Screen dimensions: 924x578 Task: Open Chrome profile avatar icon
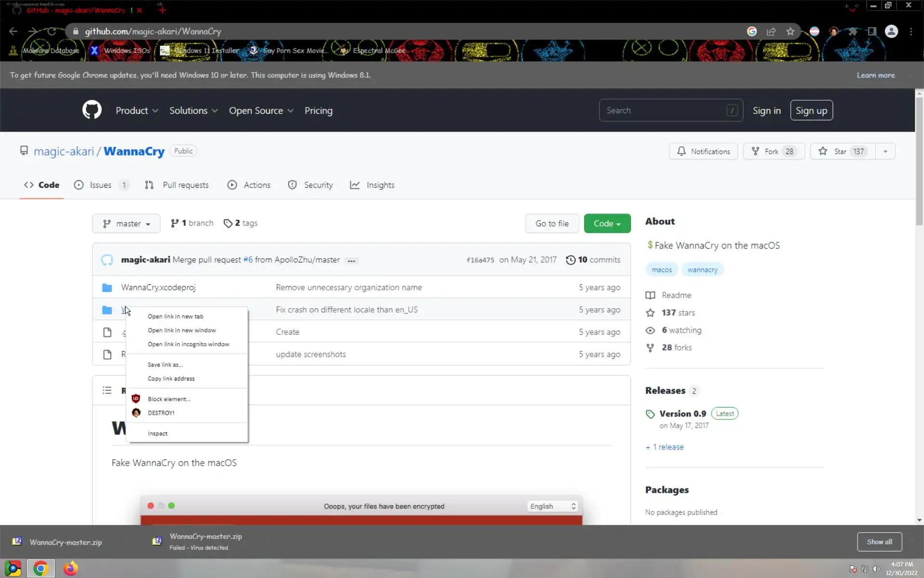(891, 31)
